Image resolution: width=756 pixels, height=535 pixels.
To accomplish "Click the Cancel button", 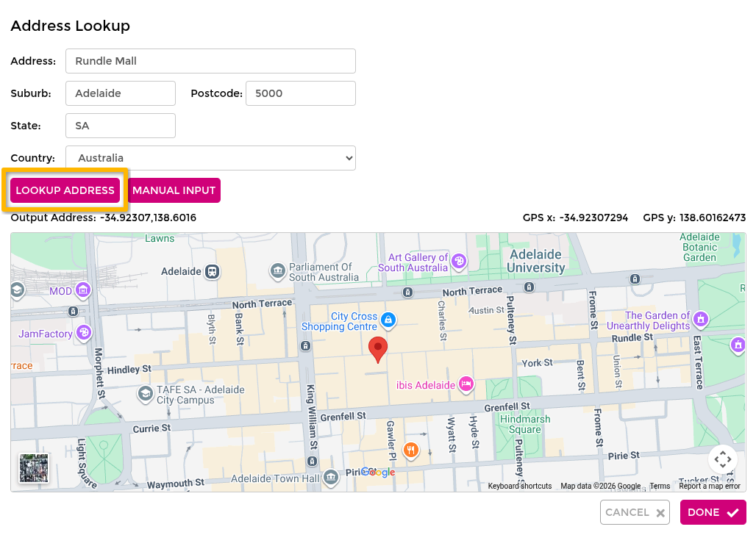I will pyautogui.click(x=635, y=512).
